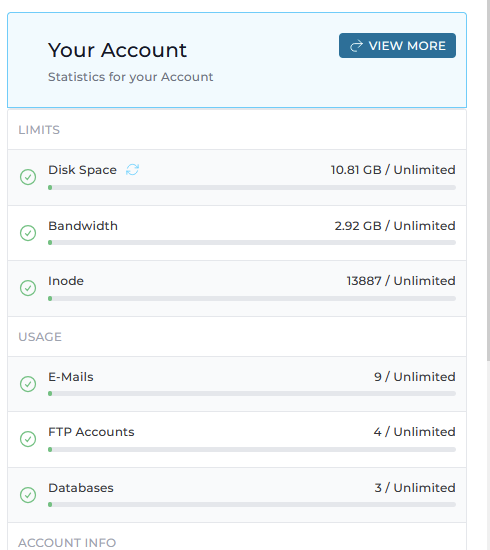Click the Disk Space usage progress bar

pos(252,188)
